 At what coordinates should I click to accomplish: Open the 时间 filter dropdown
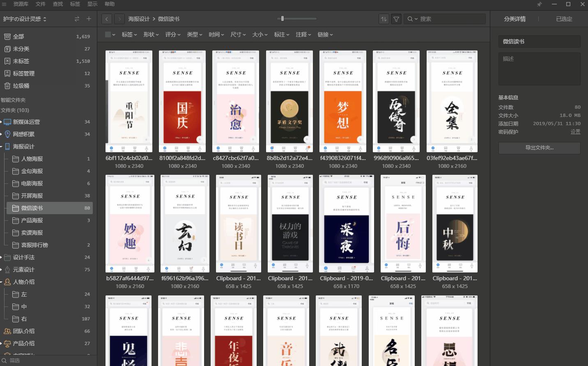[216, 34]
